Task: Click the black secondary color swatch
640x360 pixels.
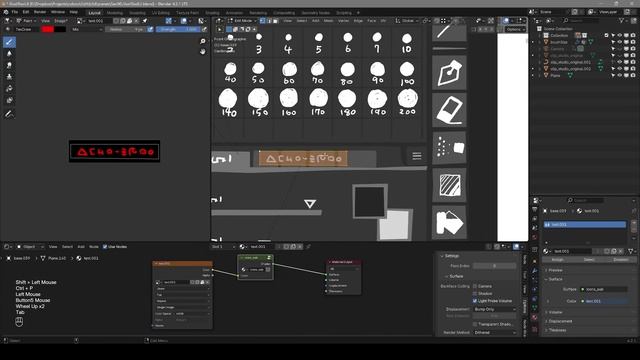Action: (60, 29)
